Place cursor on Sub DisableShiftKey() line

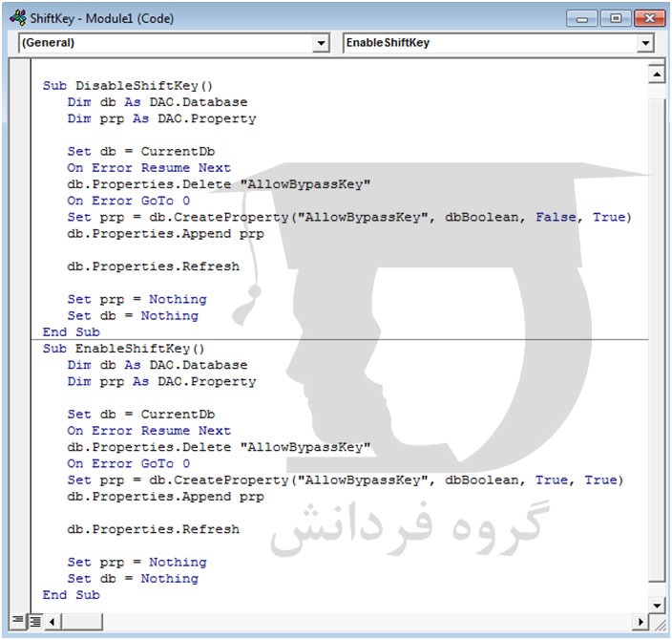(128, 85)
